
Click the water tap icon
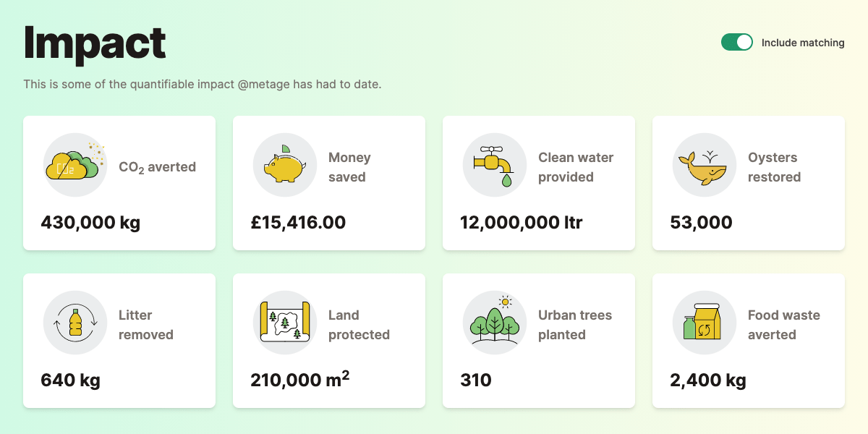tap(495, 165)
